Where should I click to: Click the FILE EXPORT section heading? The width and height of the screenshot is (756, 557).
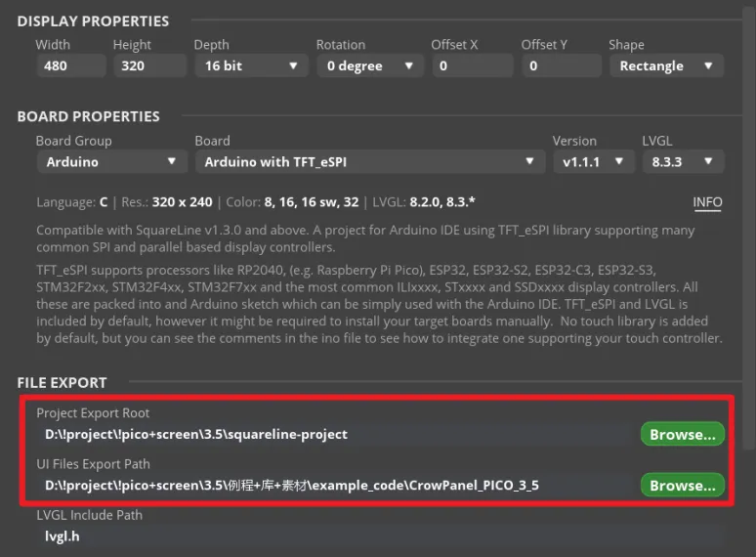tap(62, 383)
